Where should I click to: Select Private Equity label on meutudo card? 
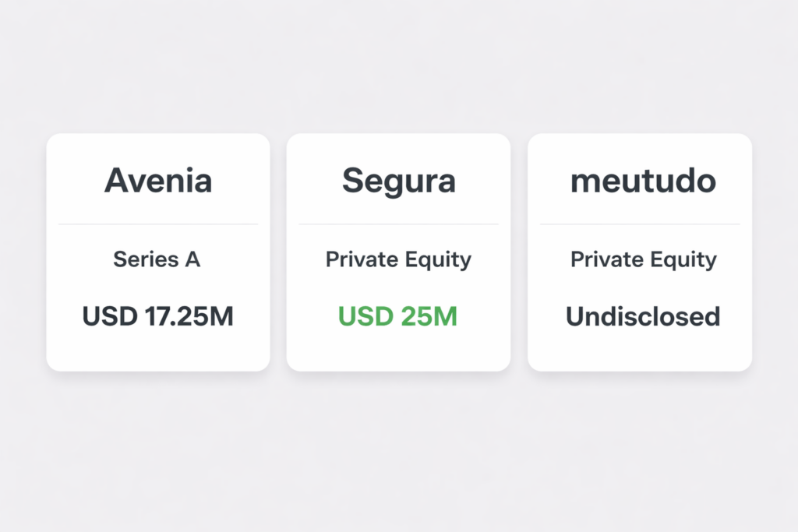tap(643, 260)
